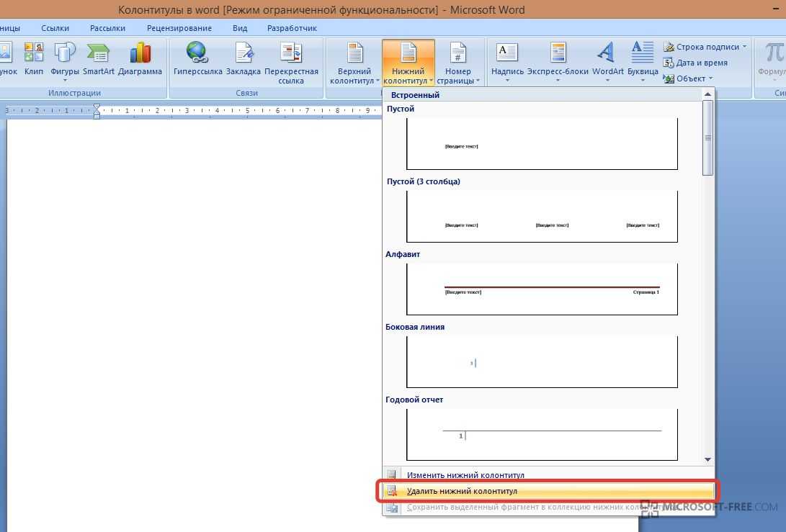Insert WordArt text

point(607,62)
